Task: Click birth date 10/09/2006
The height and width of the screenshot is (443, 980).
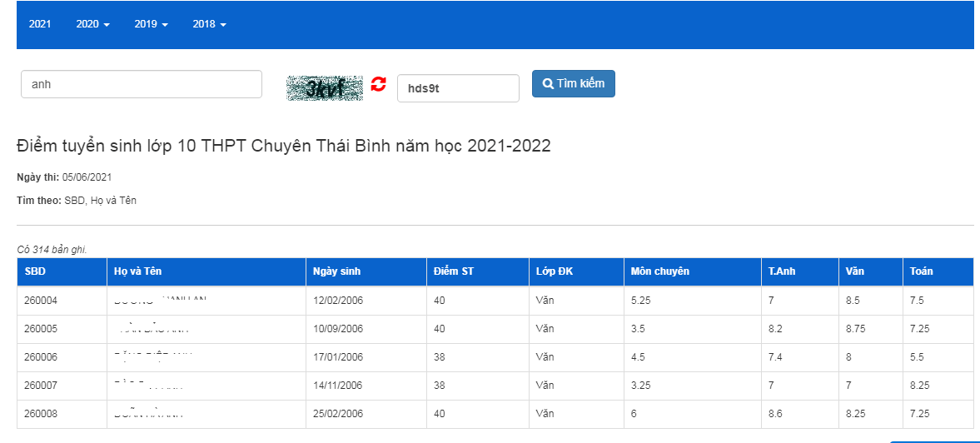Action: click(338, 329)
